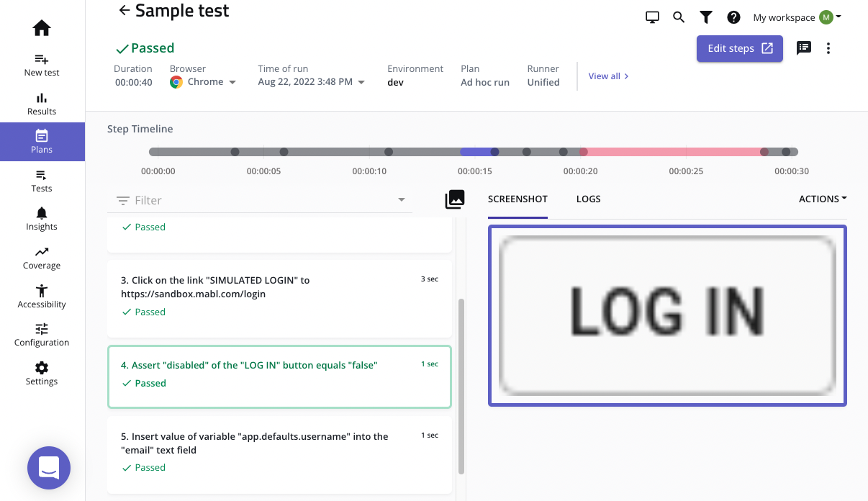Open Accessibility in the sidebar
This screenshot has width=868, height=501.
(x=42, y=297)
